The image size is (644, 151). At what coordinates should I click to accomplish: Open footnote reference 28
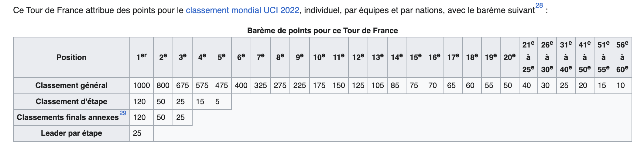(539, 5)
